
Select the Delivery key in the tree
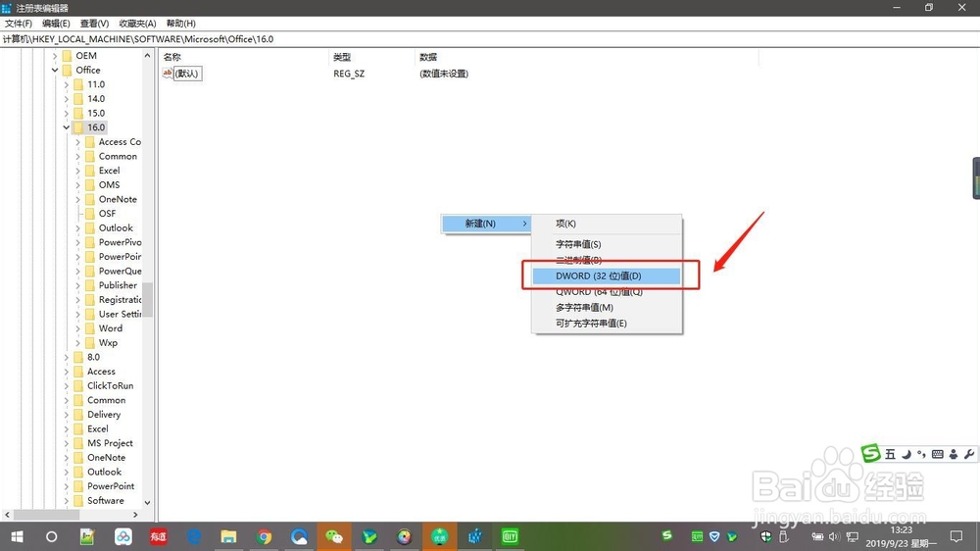(x=104, y=414)
